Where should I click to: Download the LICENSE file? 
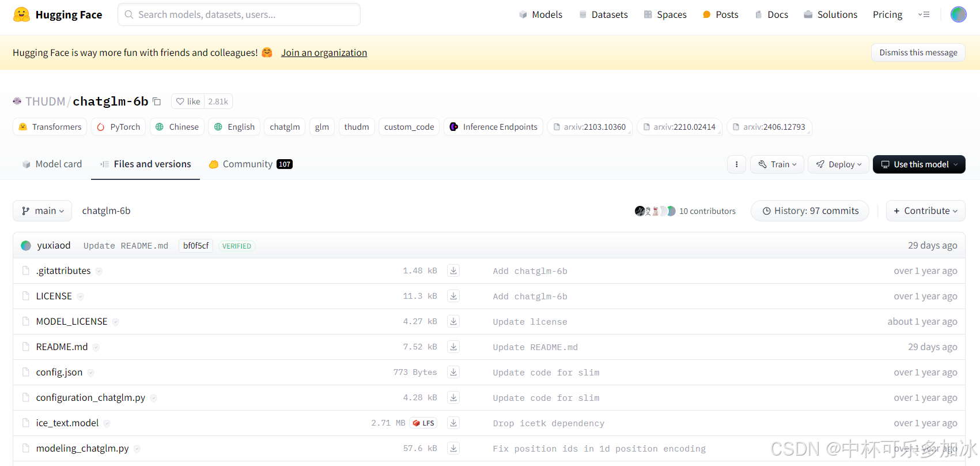(453, 296)
